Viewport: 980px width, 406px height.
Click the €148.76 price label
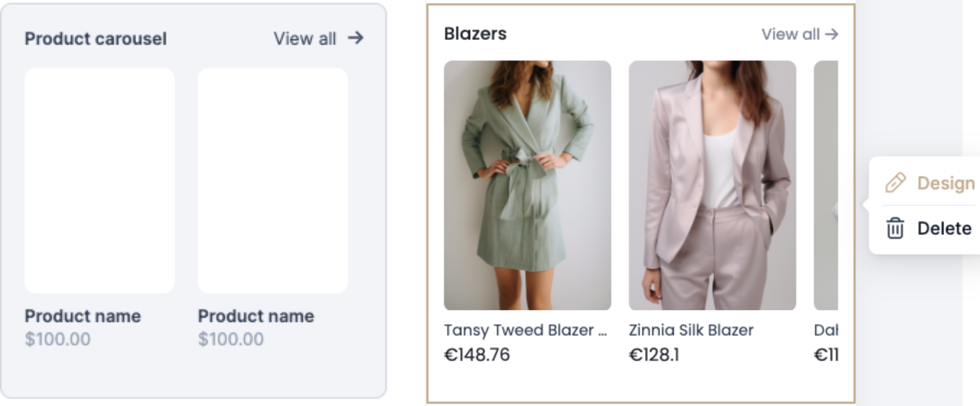[477, 355]
